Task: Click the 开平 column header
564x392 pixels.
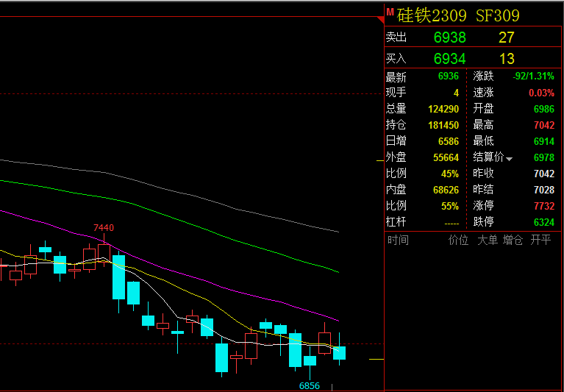Action: [x=540, y=240]
